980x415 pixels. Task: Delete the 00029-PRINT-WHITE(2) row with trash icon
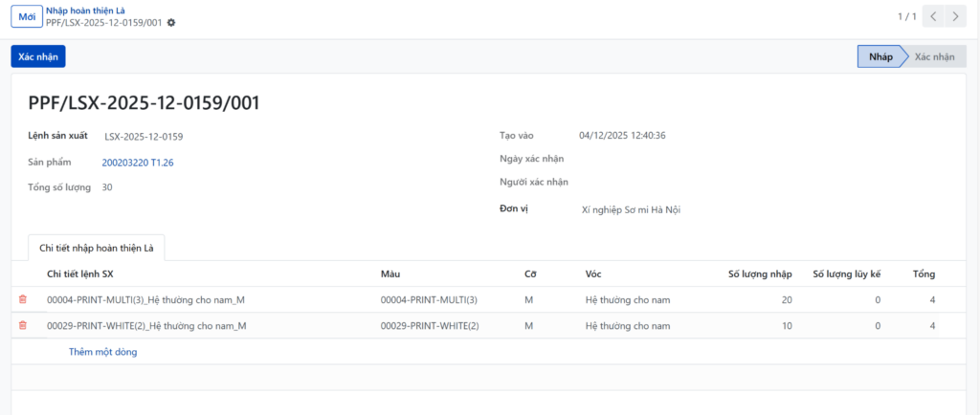[23, 326]
